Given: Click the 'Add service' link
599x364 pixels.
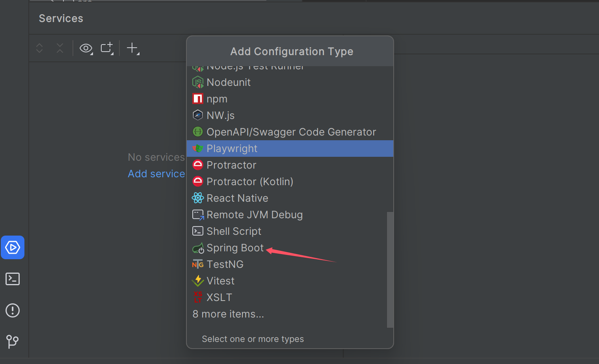Looking at the screenshot, I should pos(156,174).
